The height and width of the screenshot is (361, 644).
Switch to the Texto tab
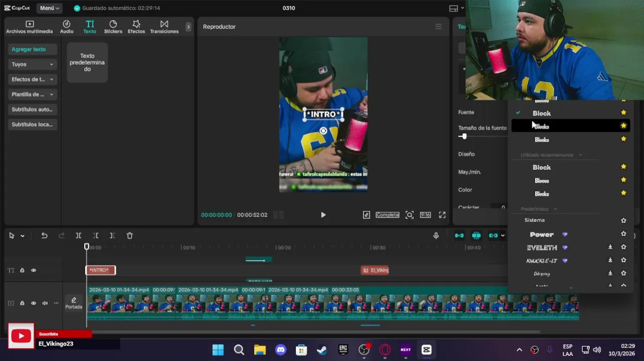tap(90, 27)
